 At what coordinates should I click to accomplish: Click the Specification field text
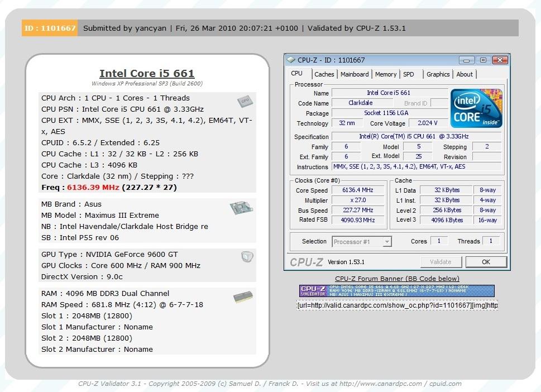(416, 136)
